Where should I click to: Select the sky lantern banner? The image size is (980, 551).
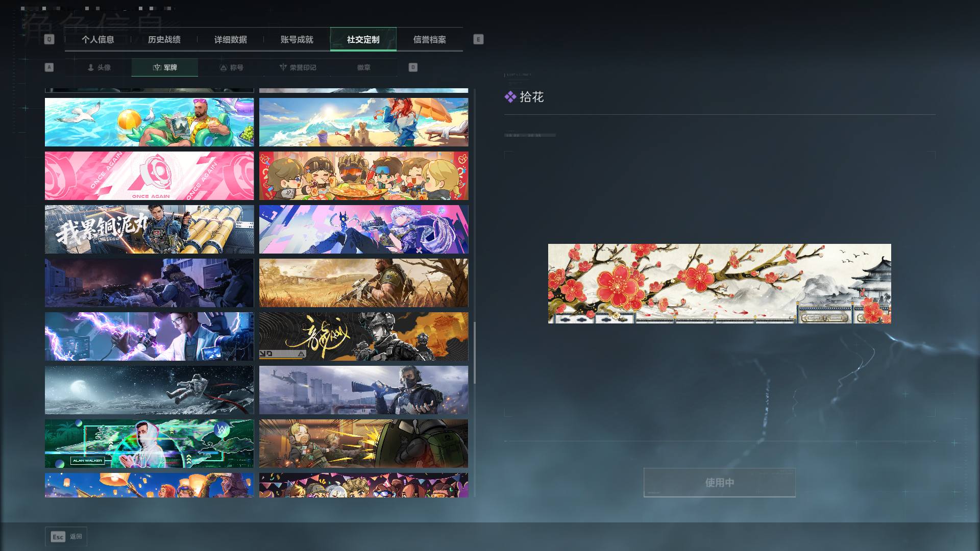click(149, 485)
